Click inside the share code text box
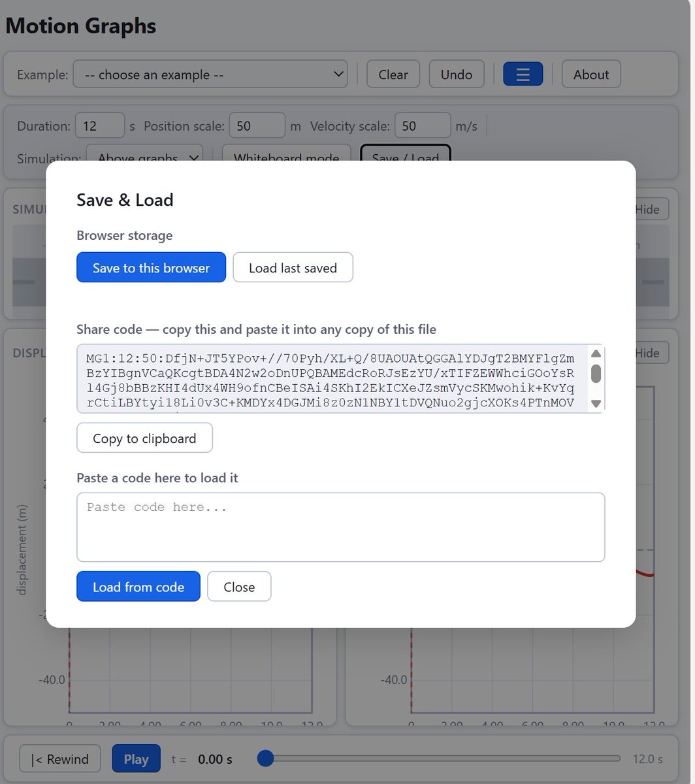Viewport: 695px width, 784px height. [332, 379]
